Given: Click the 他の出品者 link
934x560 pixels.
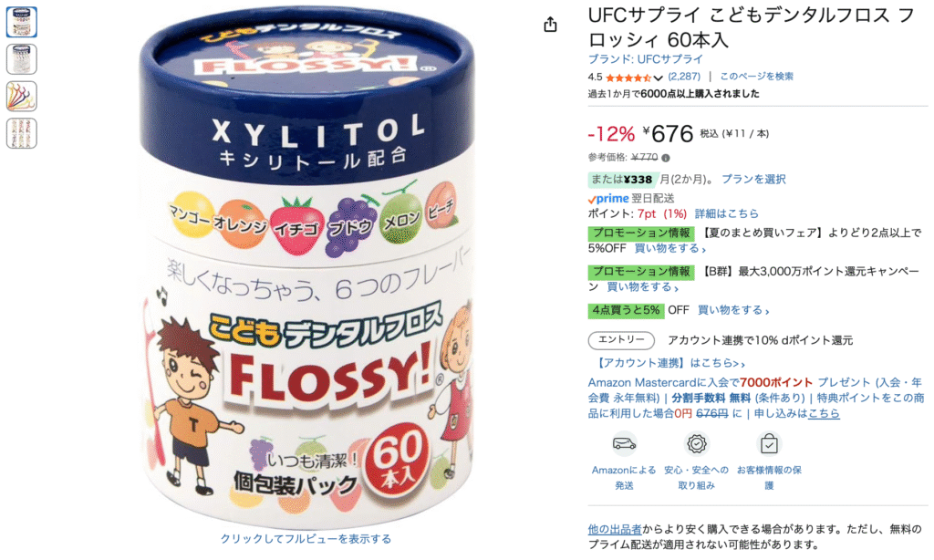Looking at the screenshot, I should (x=615, y=528).
